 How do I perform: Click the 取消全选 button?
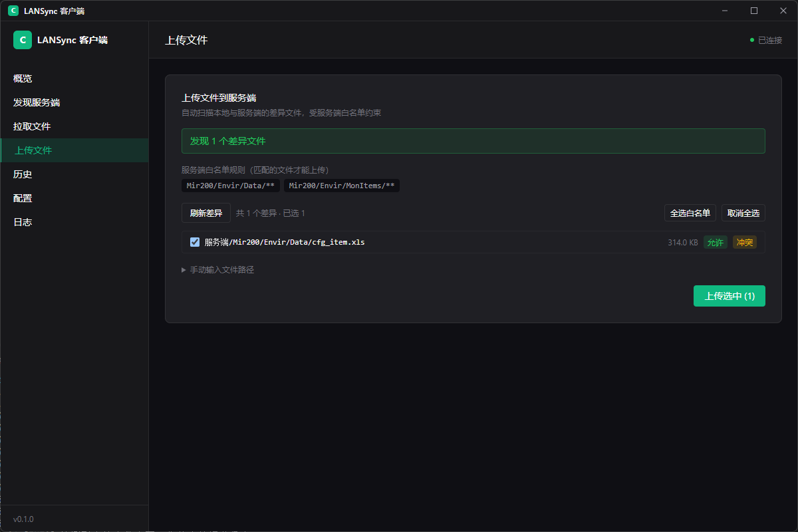pyautogui.click(x=743, y=213)
